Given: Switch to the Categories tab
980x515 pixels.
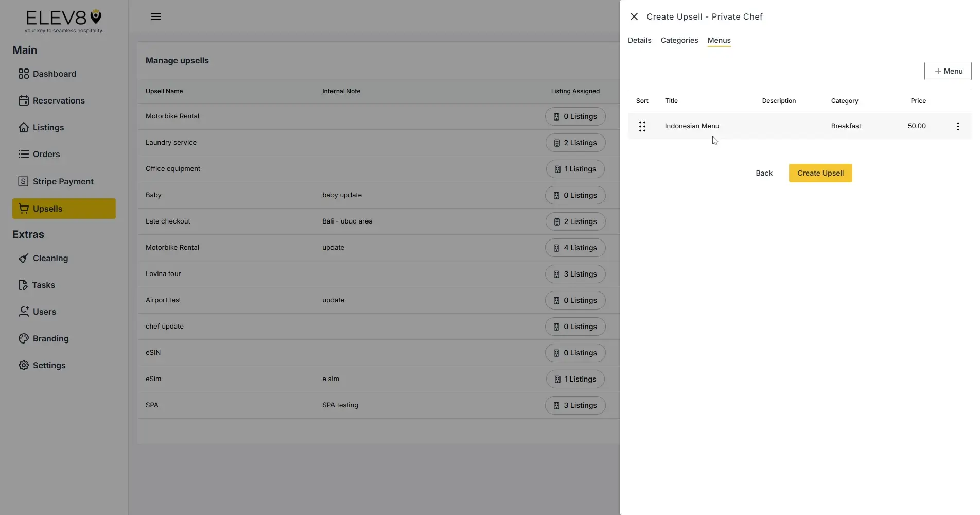Looking at the screenshot, I should [679, 40].
